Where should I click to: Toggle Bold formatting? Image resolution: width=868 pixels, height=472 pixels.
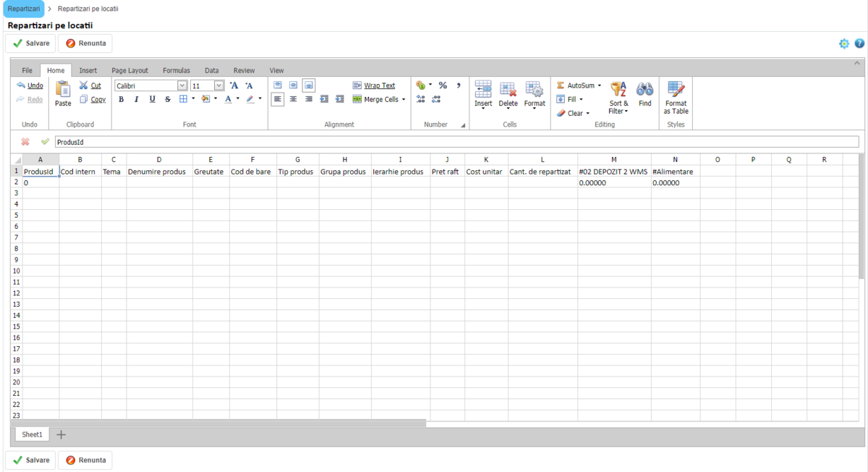click(x=121, y=99)
